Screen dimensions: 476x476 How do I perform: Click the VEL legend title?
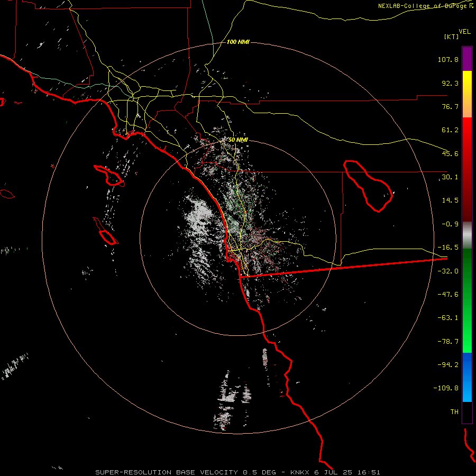464,32
